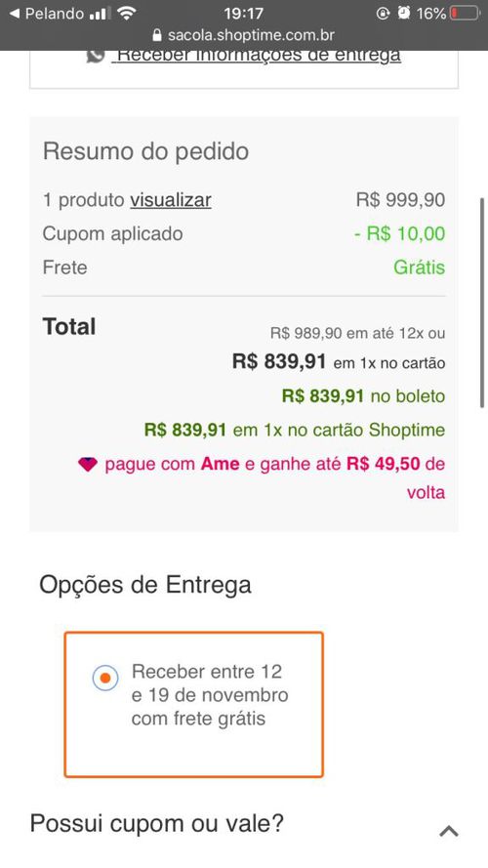Tap the WhatsApp icon for delivery info
Screen dimensions: 488x868
[x=96, y=56]
